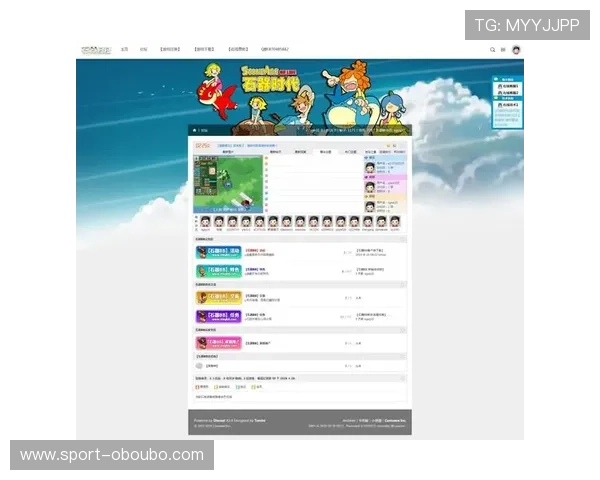The width and height of the screenshot is (600, 480).
Task: Open the user avatar in top-right corner
Action: [516, 49]
